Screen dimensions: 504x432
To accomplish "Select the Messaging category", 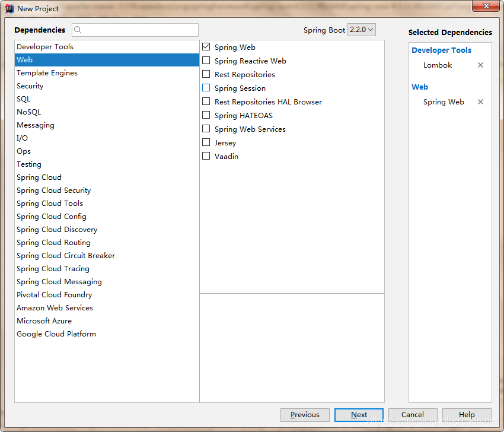I will click(107, 125).
